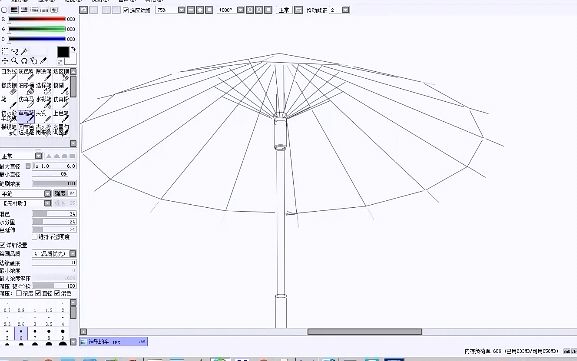Select the hand pan tool
The width and height of the screenshot is (577, 361).
tap(33, 60)
